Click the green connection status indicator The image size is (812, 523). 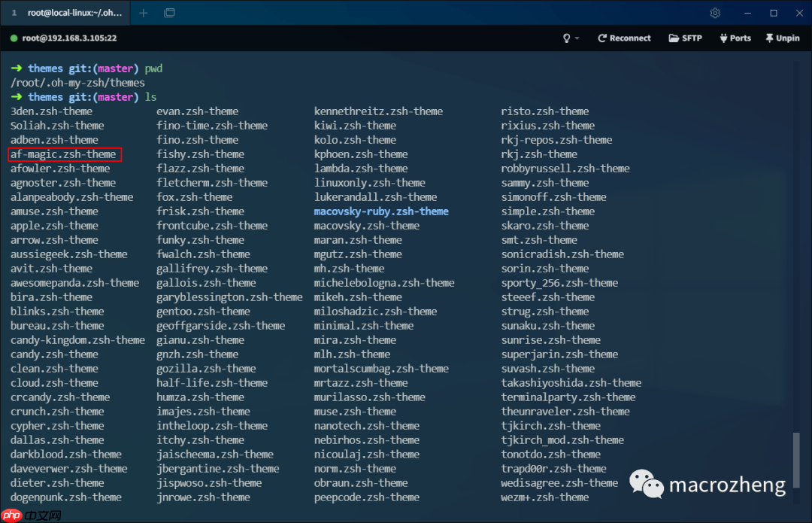coord(14,38)
